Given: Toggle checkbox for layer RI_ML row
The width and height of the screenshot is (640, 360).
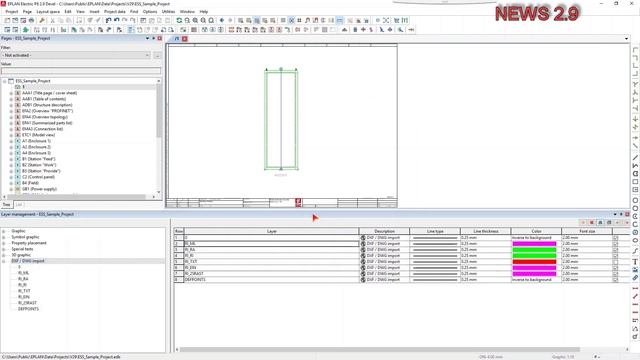Looking at the screenshot, I should click(x=616, y=244).
